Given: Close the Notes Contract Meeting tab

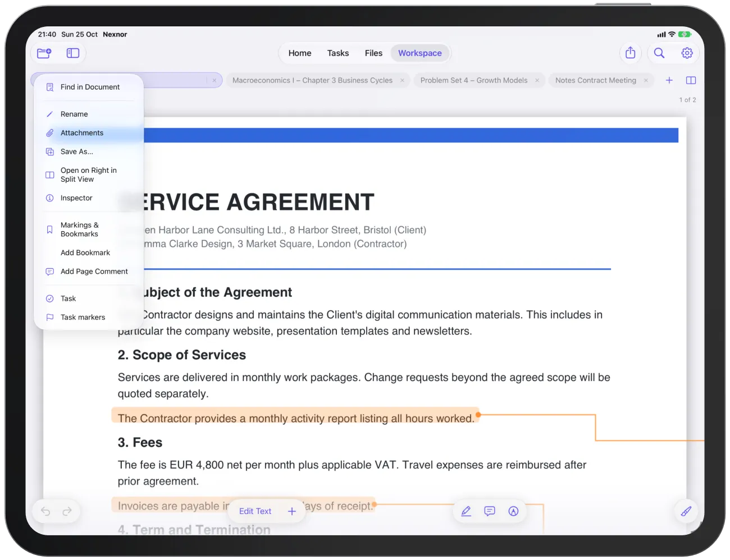Looking at the screenshot, I should click(x=646, y=80).
